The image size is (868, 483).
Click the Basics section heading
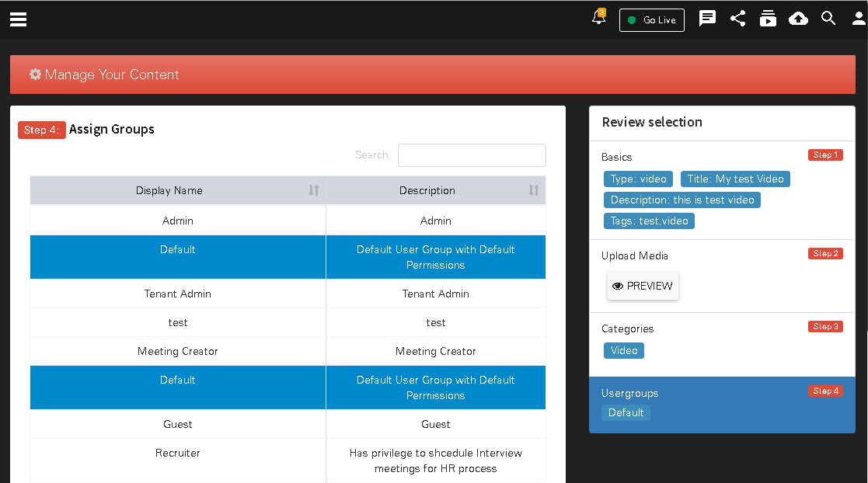click(x=616, y=157)
